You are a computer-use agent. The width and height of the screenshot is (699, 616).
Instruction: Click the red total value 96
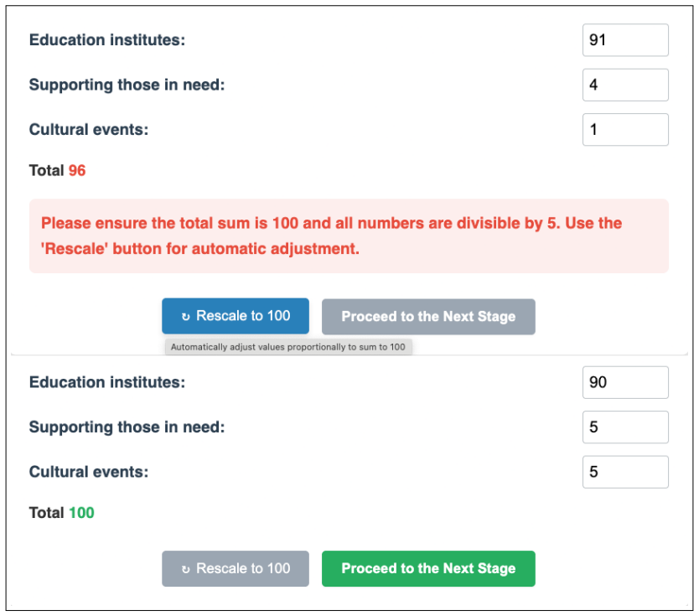coord(77,170)
